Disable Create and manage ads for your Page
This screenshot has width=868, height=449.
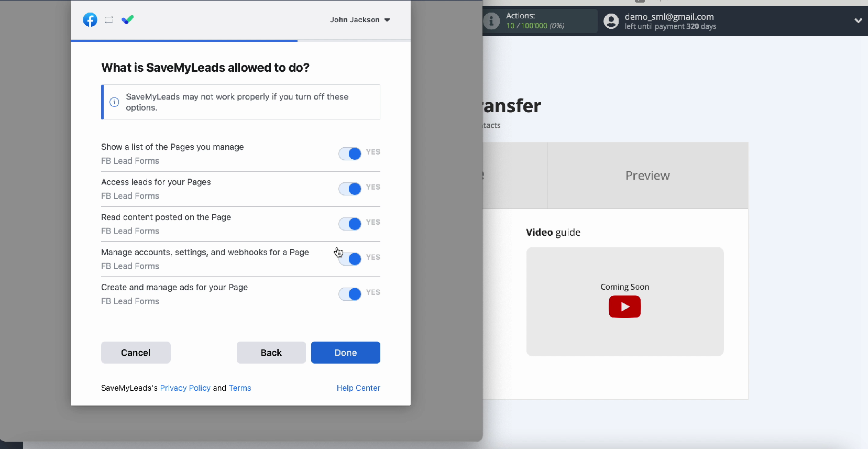coord(350,294)
